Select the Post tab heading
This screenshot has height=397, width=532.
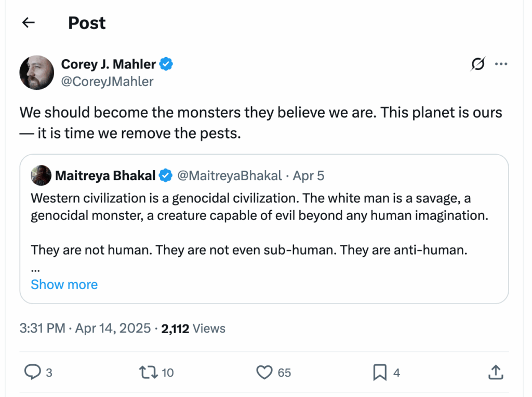pos(86,23)
